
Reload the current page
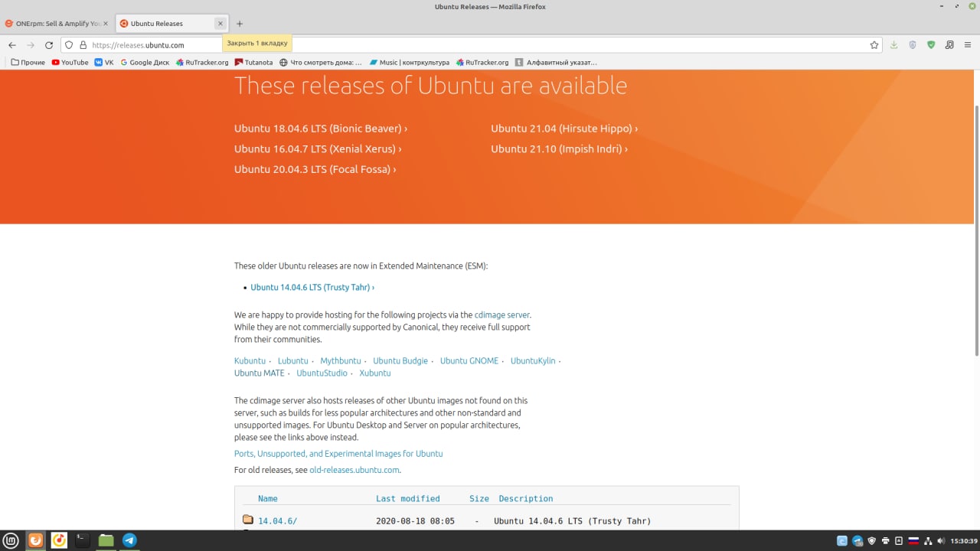(49, 45)
